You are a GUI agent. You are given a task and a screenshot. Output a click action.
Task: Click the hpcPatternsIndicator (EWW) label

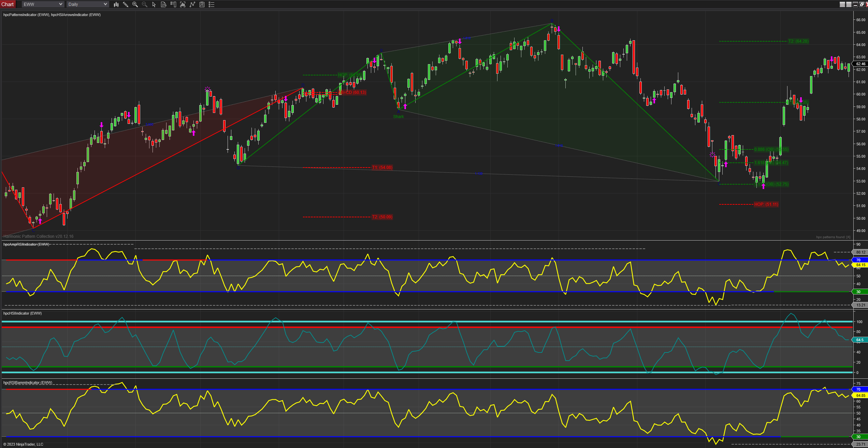click(26, 15)
